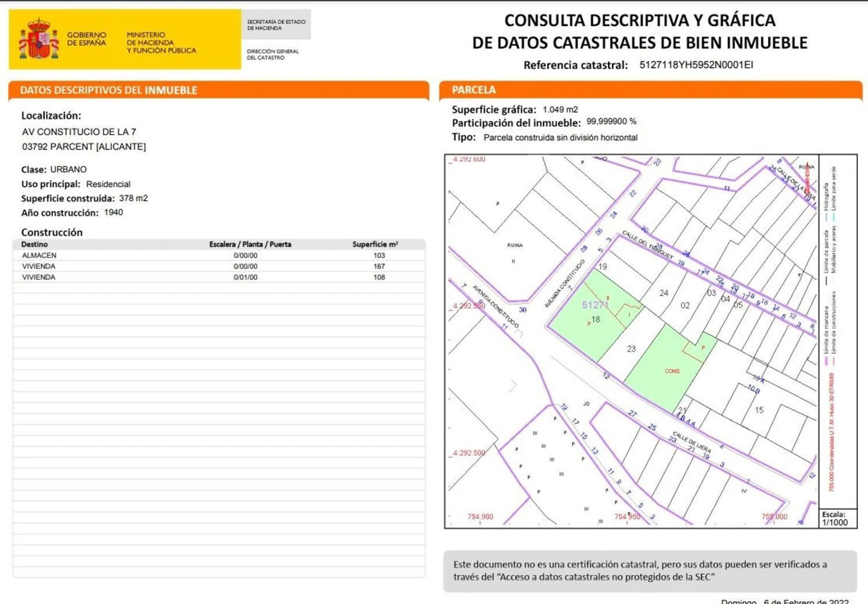
Task: Click the Secretaría de Estado de Hacienda box
Action: tap(276, 25)
